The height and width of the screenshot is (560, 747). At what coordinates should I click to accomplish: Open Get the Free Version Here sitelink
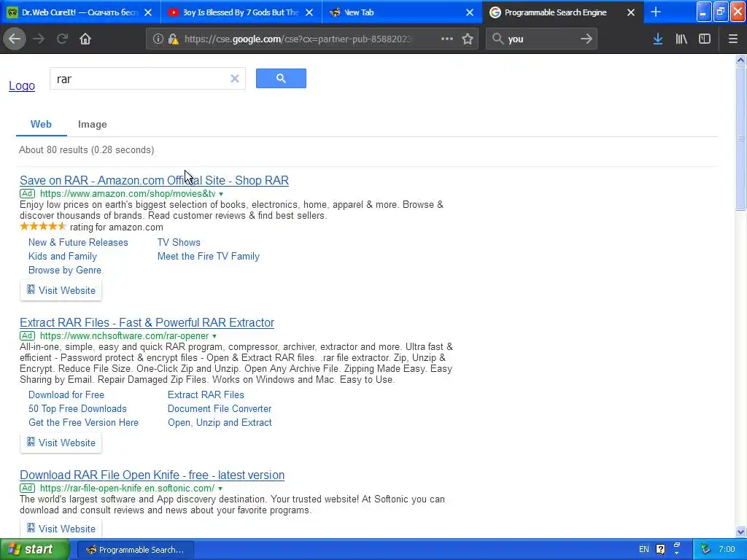pyautogui.click(x=83, y=422)
